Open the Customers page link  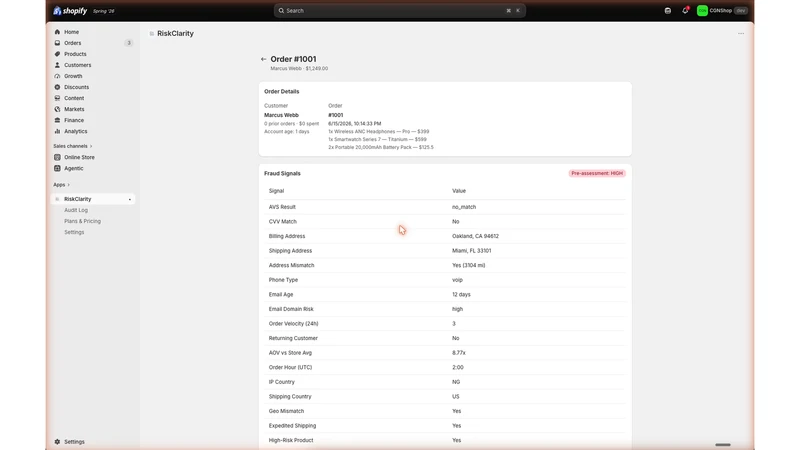click(78, 65)
